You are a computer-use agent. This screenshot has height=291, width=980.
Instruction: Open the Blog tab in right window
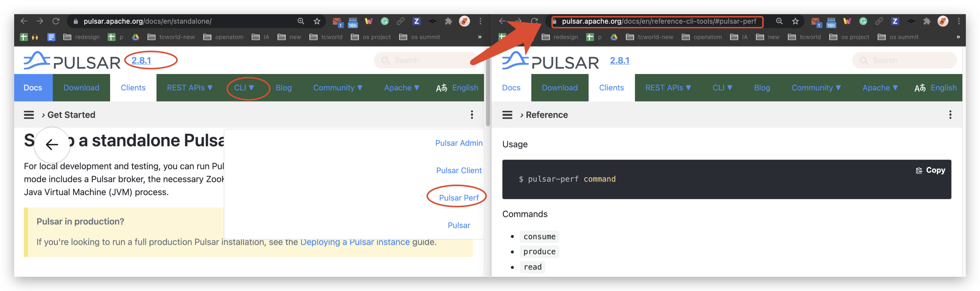(762, 88)
